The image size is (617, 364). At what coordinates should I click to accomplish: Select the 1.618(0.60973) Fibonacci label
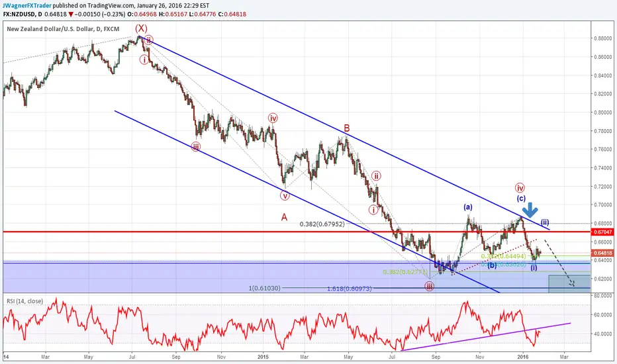(349, 289)
